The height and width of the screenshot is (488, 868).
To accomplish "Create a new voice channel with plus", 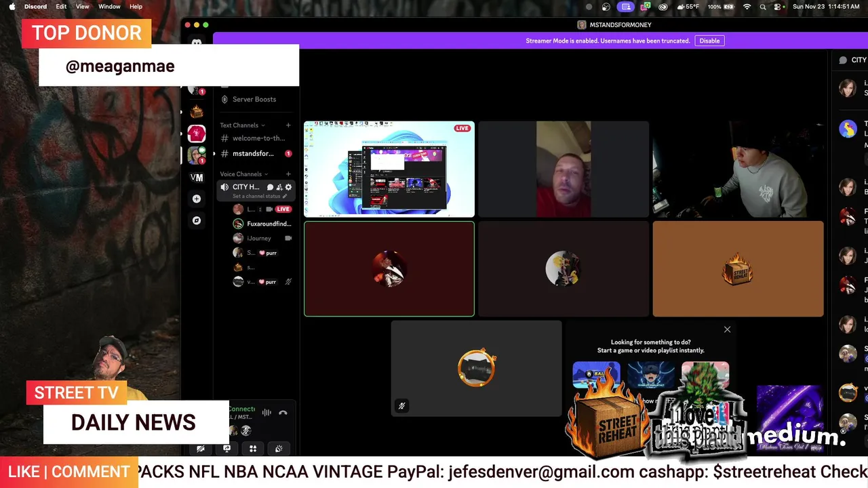I will (288, 174).
